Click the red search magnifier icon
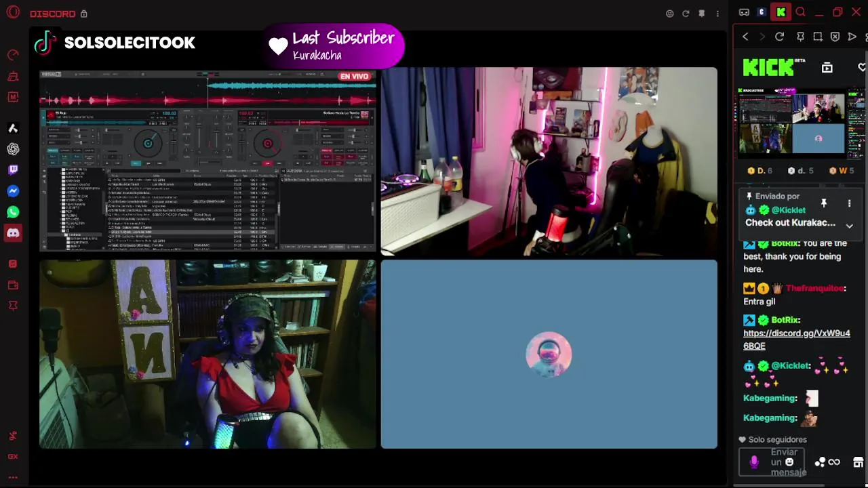The width and height of the screenshot is (868, 488). pyautogui.click(x=800, y=12)
